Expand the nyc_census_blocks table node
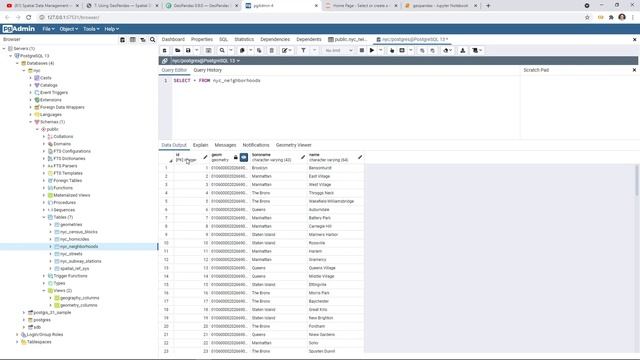Screen dimensions: 640x360 click(51, 232)
